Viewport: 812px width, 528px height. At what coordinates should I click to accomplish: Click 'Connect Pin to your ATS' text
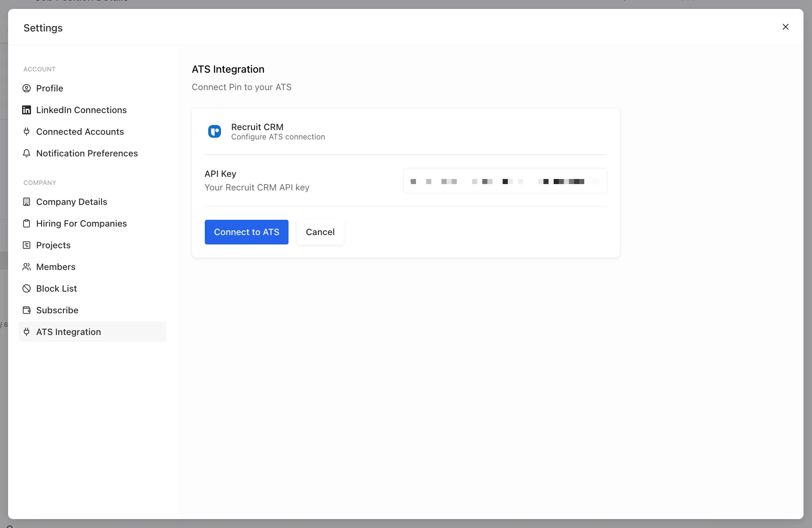click(241, 87)
